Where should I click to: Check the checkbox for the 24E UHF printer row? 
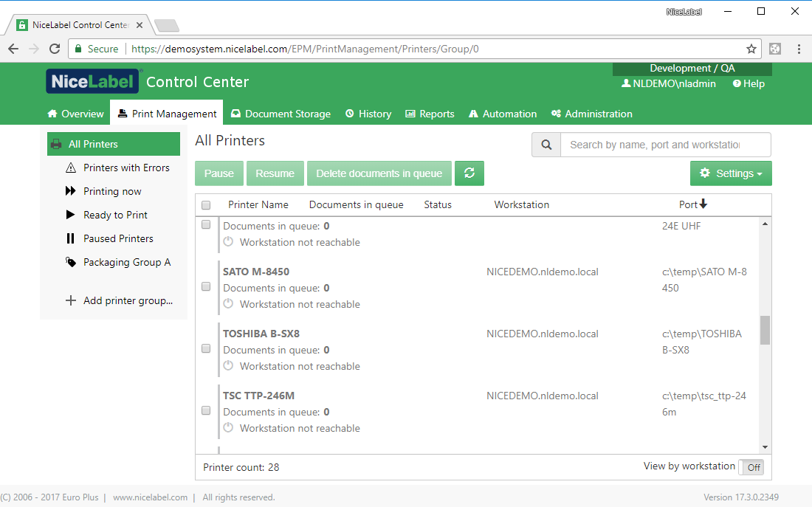206,224
